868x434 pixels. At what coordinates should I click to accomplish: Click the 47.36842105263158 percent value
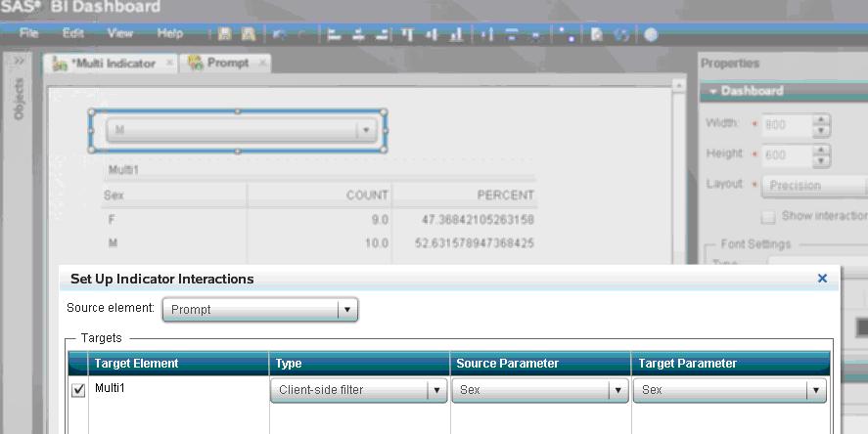pos(478,220)
